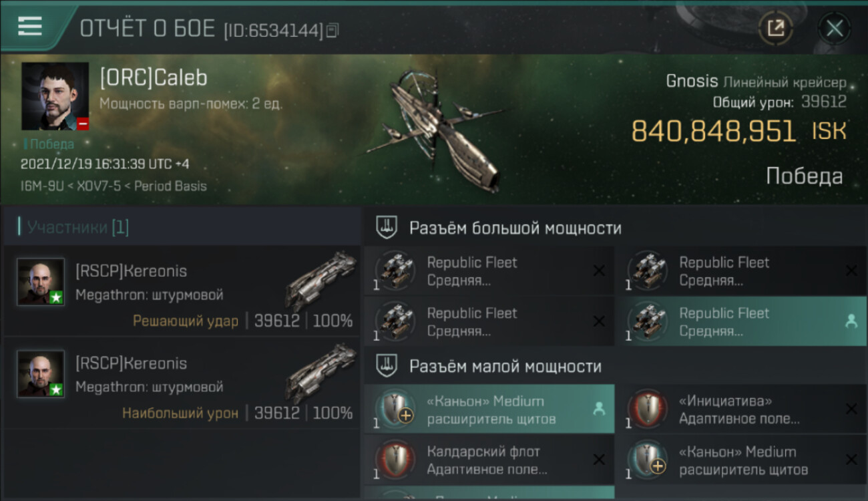Click Megathron ship icon in final blow row
The height and width of the screenshot is (501, 868).
(x=322, y=279)
